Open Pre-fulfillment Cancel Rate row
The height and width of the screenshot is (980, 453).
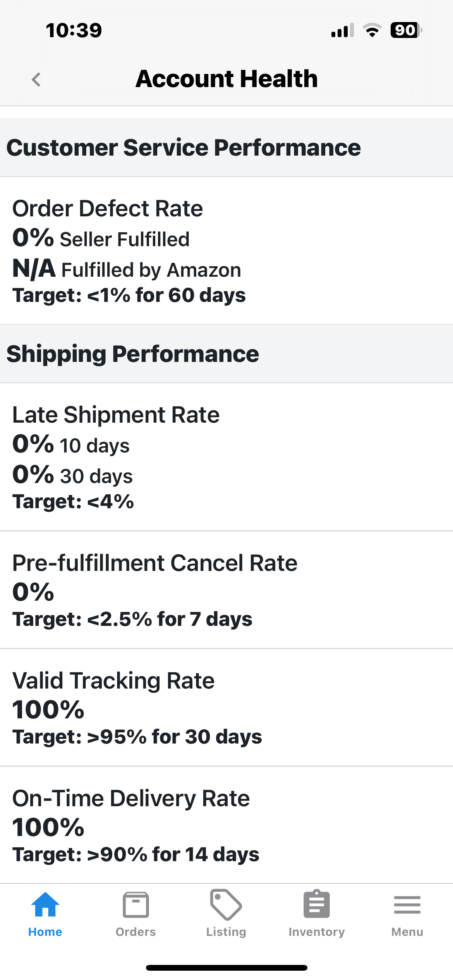click(x=226, y=589)
